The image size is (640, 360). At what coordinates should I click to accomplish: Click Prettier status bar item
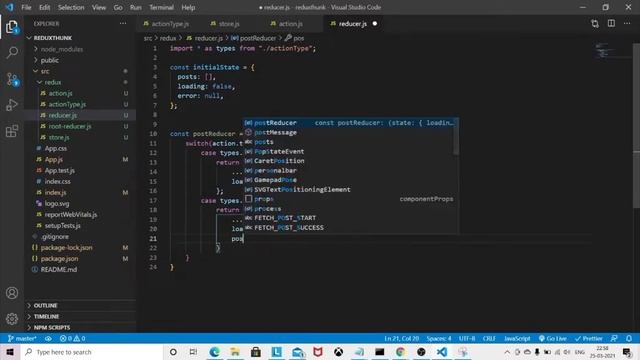coord(588,338)
